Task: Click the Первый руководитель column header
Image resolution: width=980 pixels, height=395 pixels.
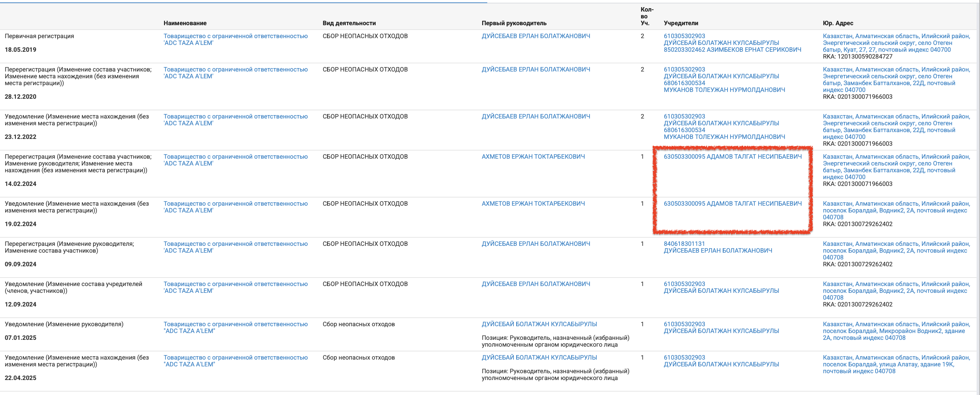Action: [x=513, y=23]
